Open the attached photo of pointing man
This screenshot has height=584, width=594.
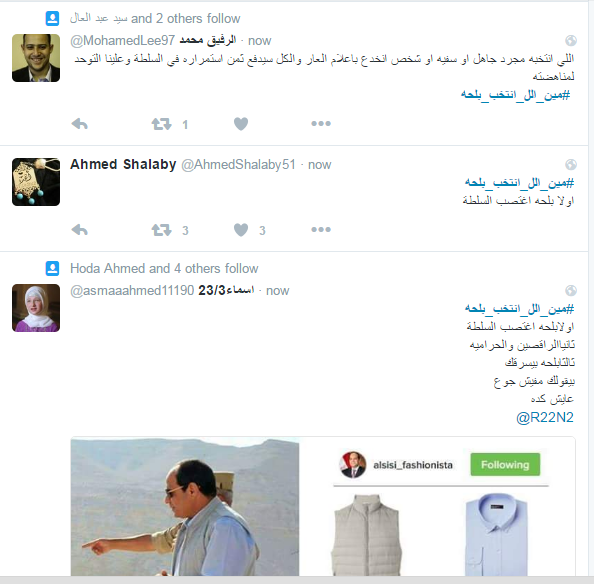click(185, 507)
